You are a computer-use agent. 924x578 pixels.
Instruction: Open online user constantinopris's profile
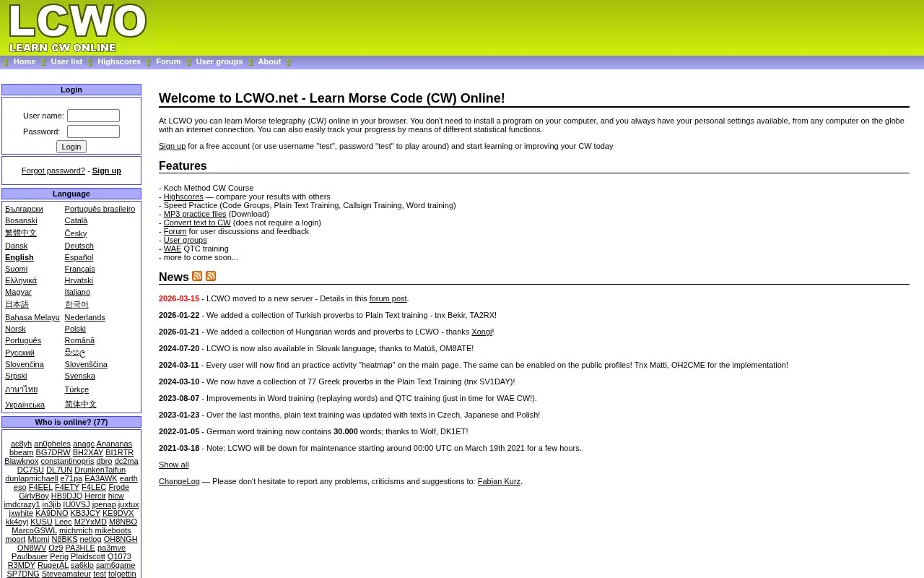coord(67,461)
